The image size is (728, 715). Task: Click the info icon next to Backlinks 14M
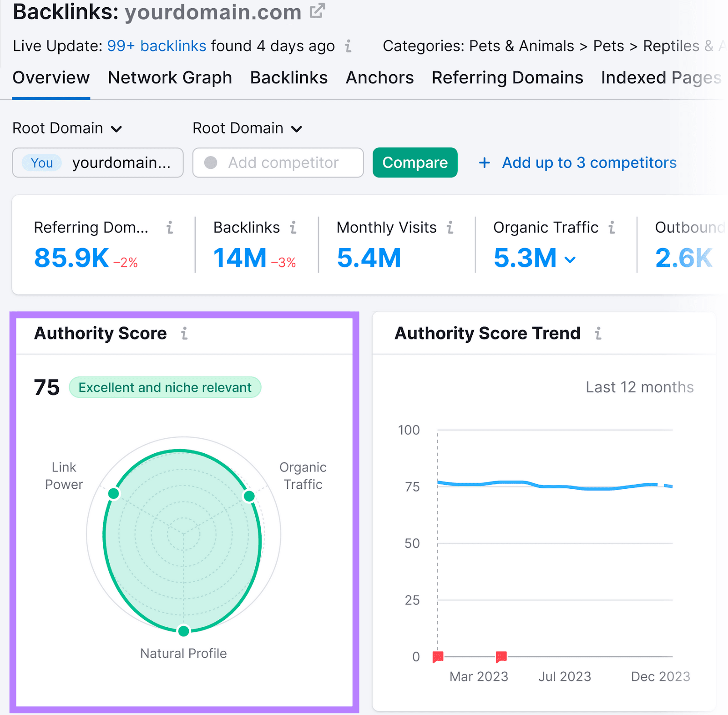pos(294,228)
